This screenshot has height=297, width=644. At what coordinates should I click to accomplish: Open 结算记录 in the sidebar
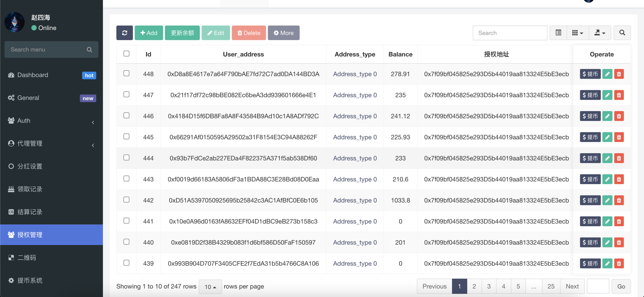click(x=30, y=212)
